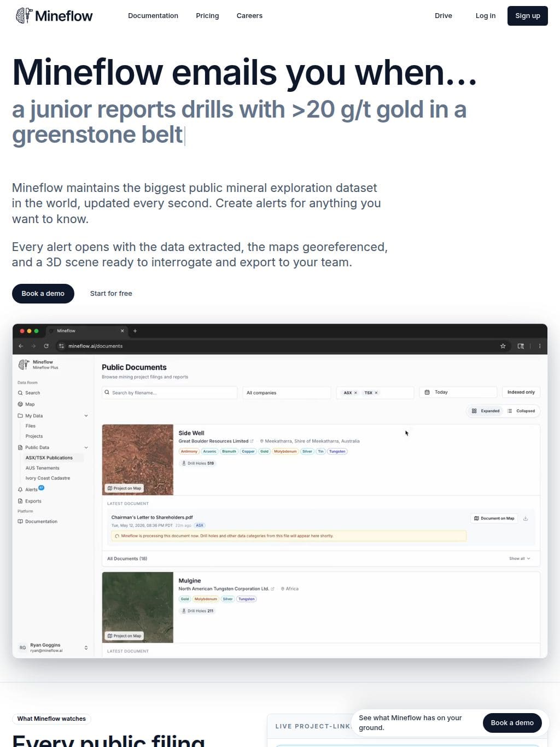Open Map from the sidebar

coord(30,405)
